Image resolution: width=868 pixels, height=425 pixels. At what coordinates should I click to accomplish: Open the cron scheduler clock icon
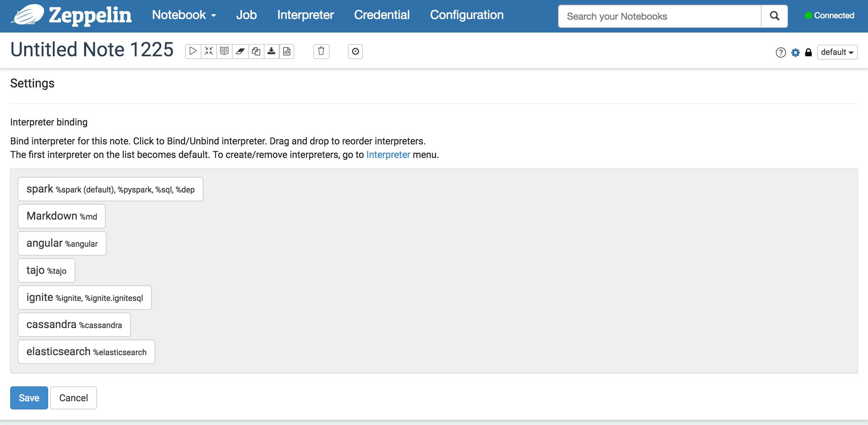(x=355, y=52)
